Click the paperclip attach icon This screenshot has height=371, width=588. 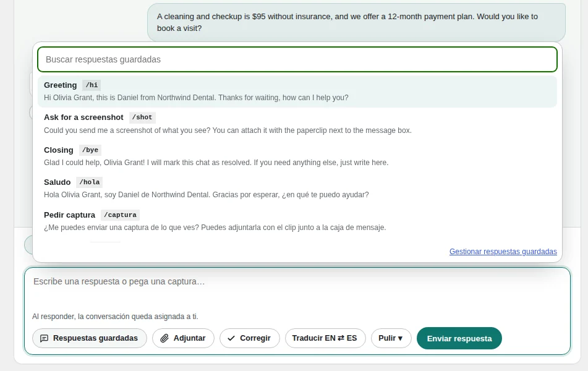(164, 338)
